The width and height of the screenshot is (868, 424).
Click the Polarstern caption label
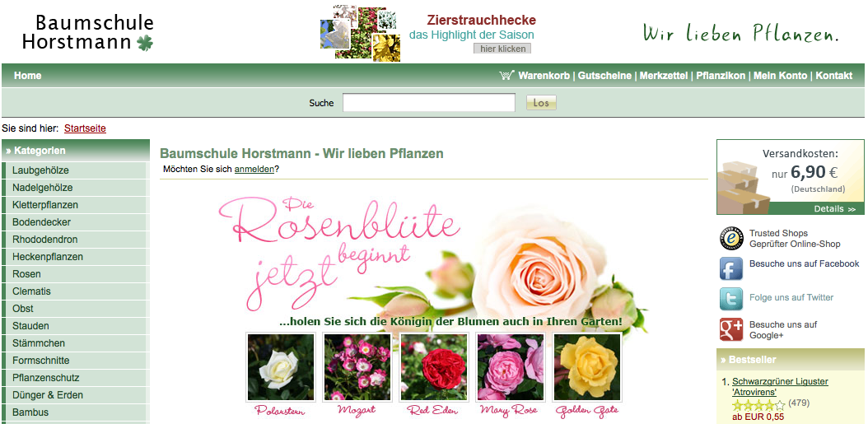click(x=280, y=411)
